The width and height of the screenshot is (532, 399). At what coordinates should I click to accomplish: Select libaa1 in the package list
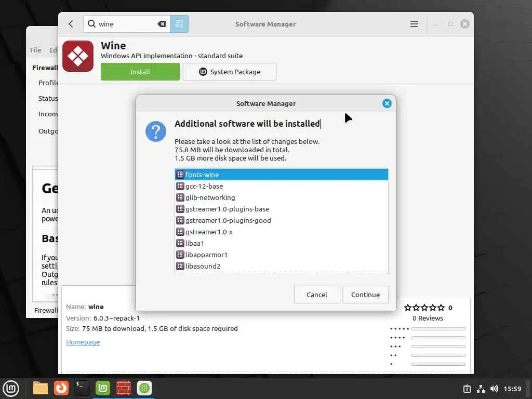[x=281, y=243]
